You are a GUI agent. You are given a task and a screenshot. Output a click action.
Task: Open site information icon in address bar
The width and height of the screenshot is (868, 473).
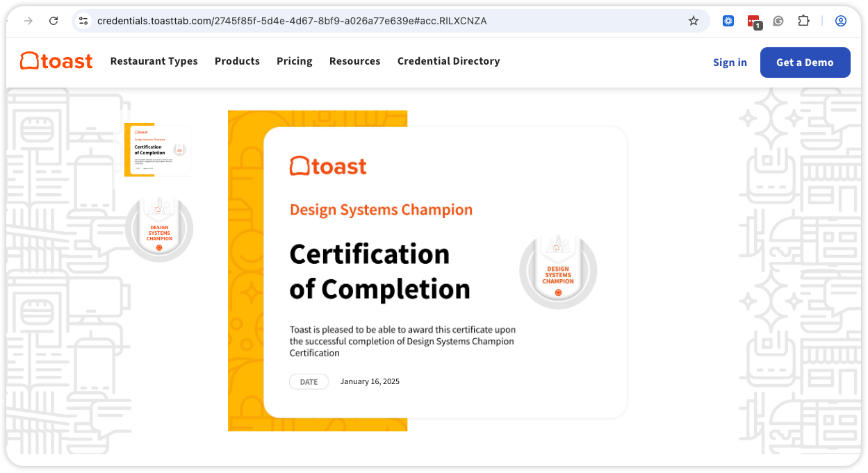click(83, 21)
